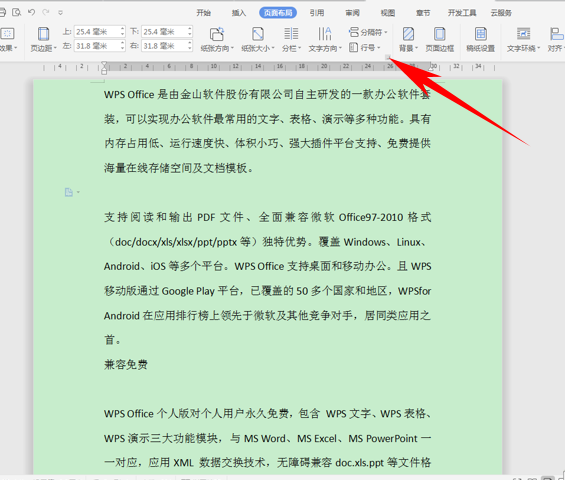565x480 pixels.
Task: Decrease the right margin with stepper arrow
Action: [x=190, y=49]
